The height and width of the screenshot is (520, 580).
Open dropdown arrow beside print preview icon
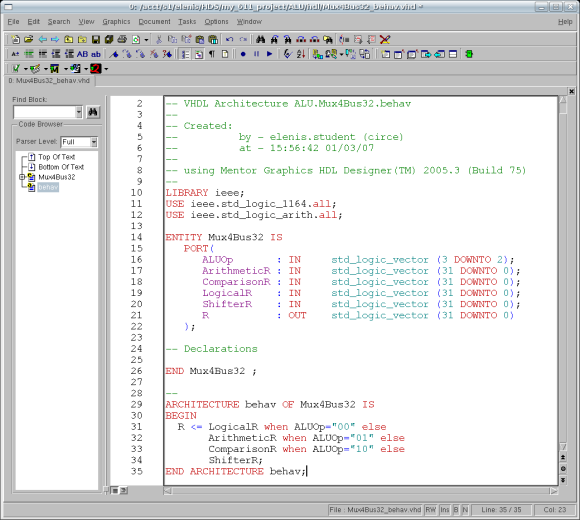146,39
